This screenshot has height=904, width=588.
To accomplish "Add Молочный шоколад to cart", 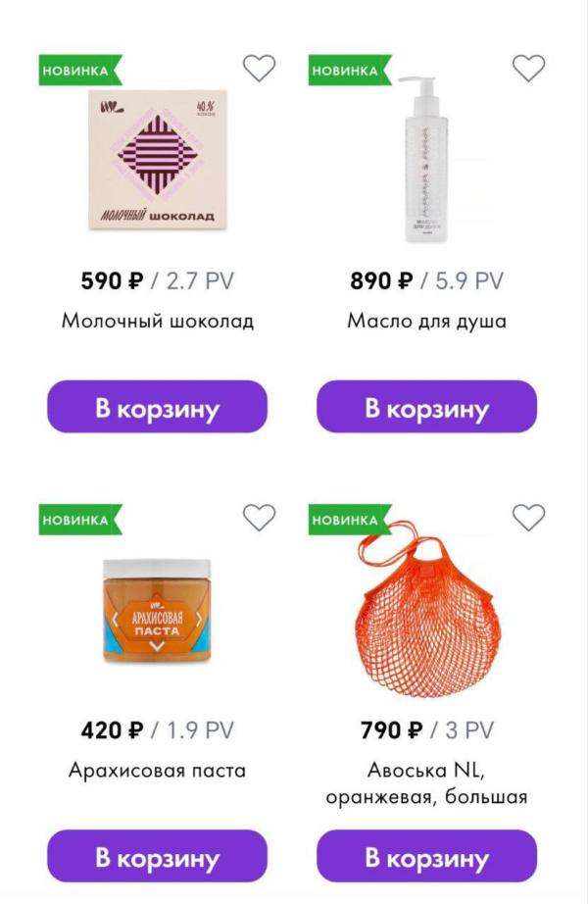I will [157, 407].
